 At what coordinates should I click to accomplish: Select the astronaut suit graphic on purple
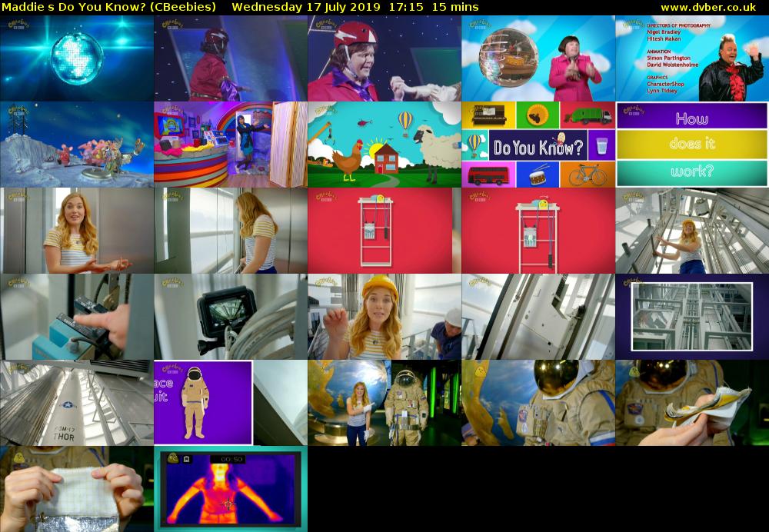(x=195, y=403)
